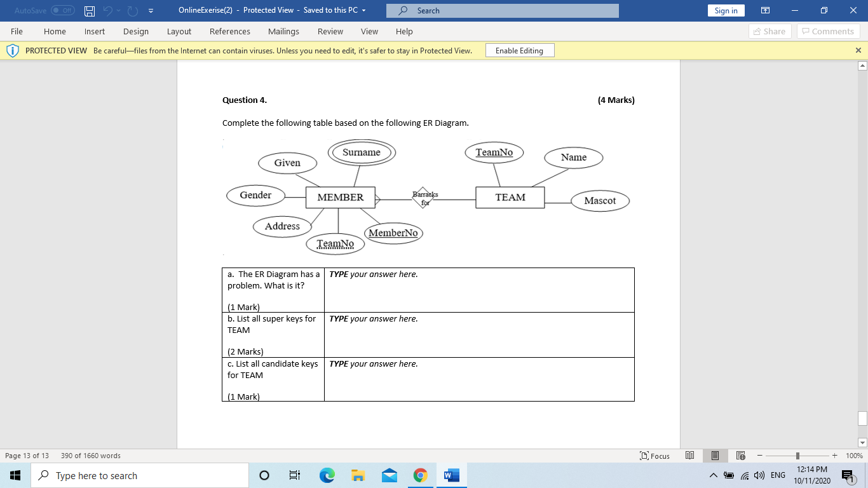Switch to Read Mode using status bar icon
868x488 pixels.
coord(689,456)
